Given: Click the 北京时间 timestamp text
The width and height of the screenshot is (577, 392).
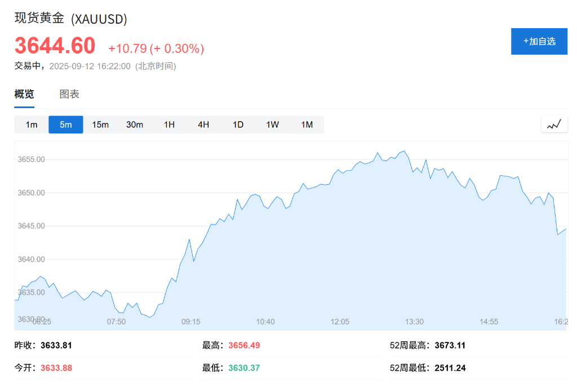Looking at the screenshot, I should [155, 66].
